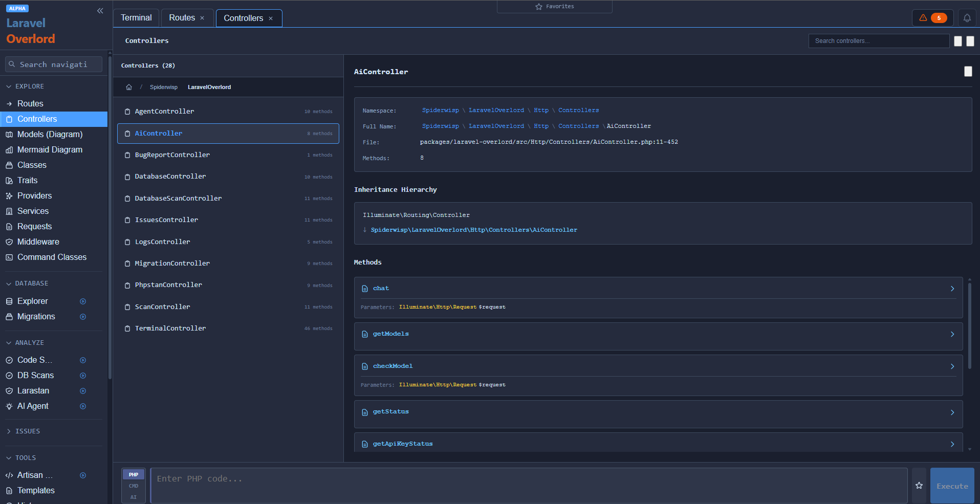This screenshot has width=980, height=504.
Task: Click the Routes arrow icon in sidebar
Action: (9, 104)
